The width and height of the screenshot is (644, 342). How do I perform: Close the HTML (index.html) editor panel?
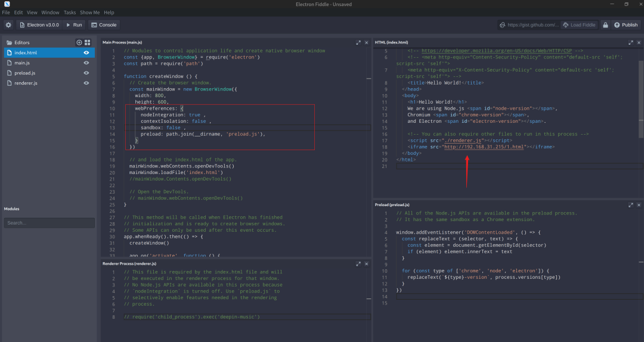click(x=639, y=42)
